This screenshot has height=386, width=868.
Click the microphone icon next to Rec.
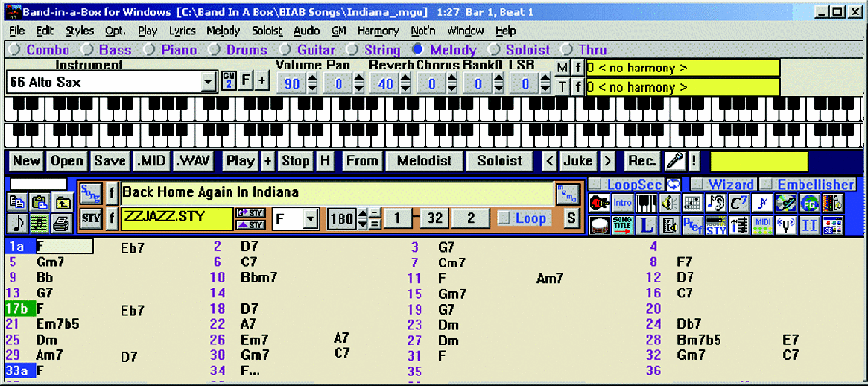point(676,161)
